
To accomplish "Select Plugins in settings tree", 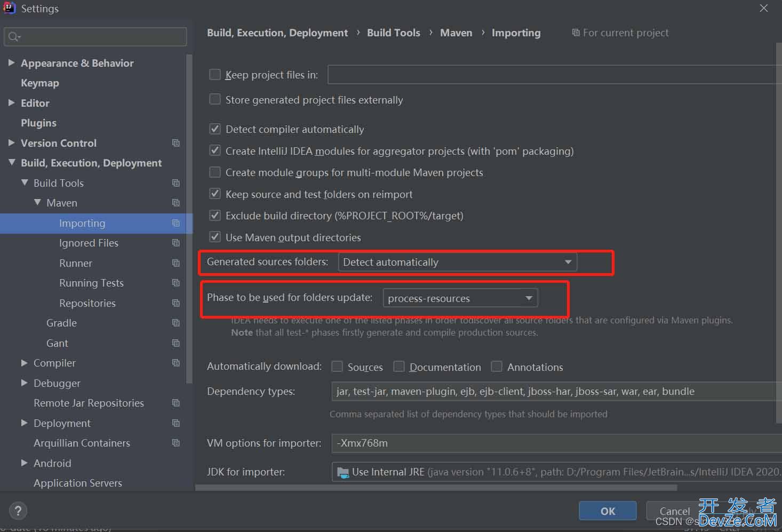I will click(x=38, y=123).
